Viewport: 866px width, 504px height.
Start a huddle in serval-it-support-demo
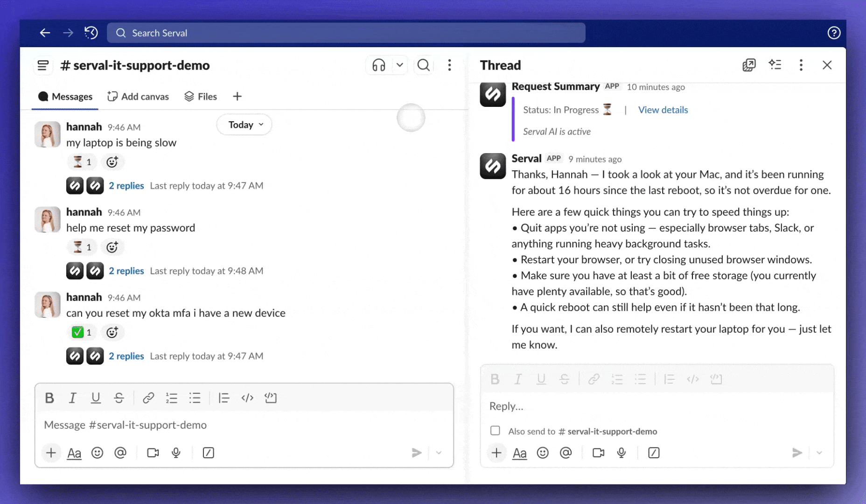tap(379, 65)
